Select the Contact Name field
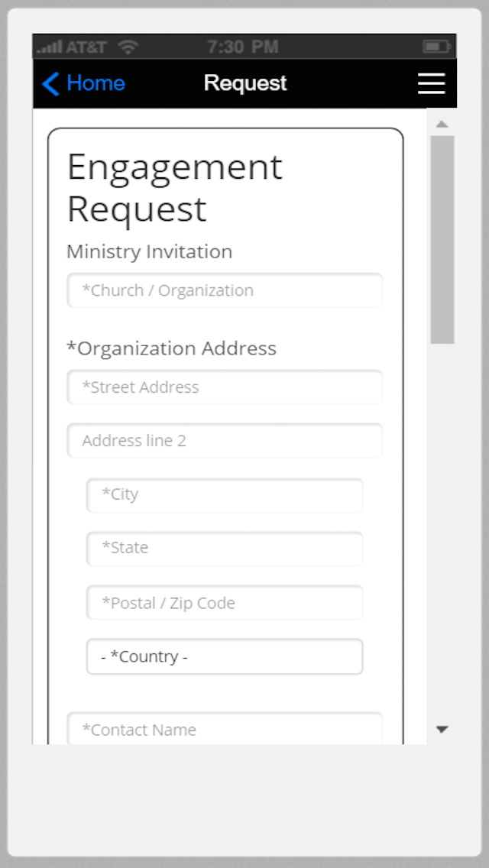 tap(225, 730)
